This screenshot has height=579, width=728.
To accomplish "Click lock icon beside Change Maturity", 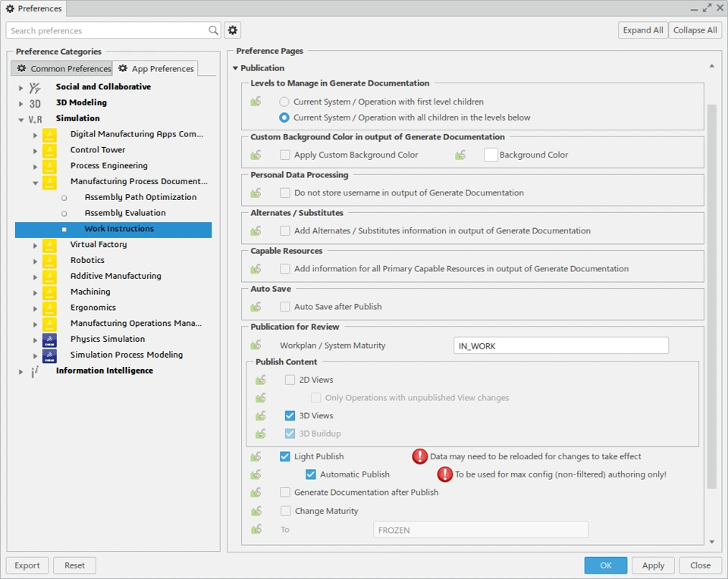I will click(x=256, y=511).
